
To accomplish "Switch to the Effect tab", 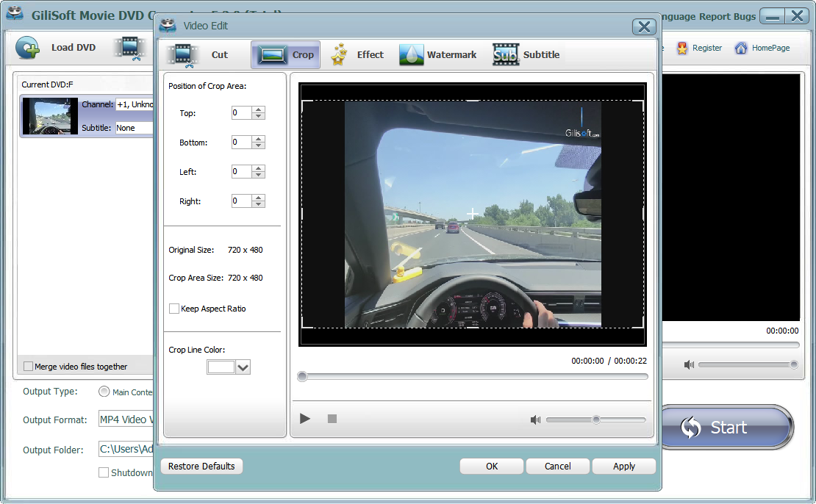I will (357, 54).
